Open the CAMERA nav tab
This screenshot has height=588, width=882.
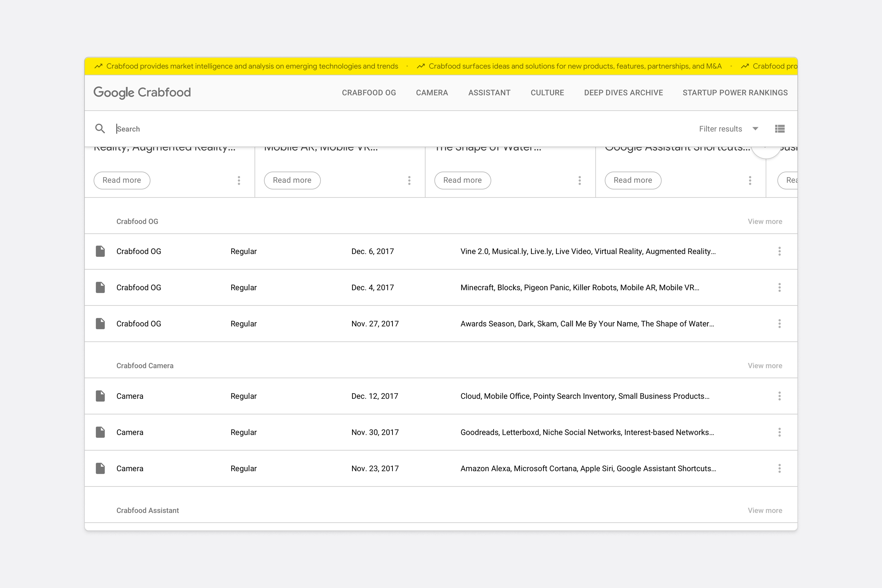[431, 93]
